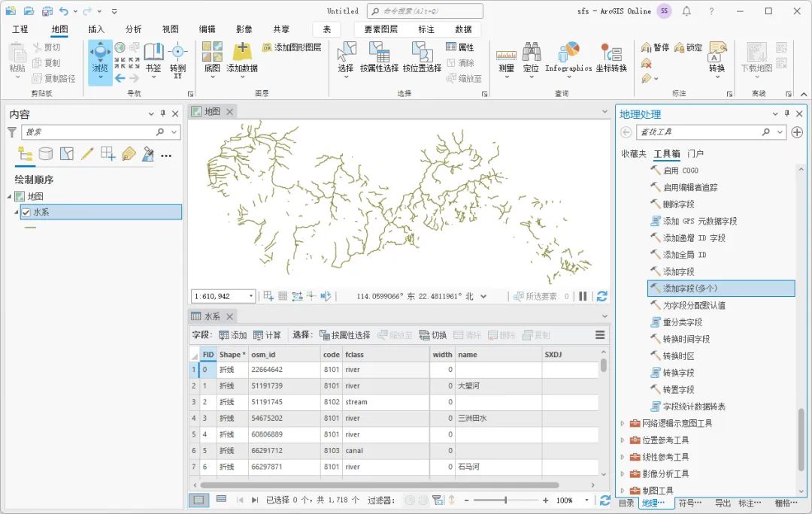This screenshot has height=514, width=812.
Task: Click List By Drawing Order icon
Action: click(x=25, y=154)
